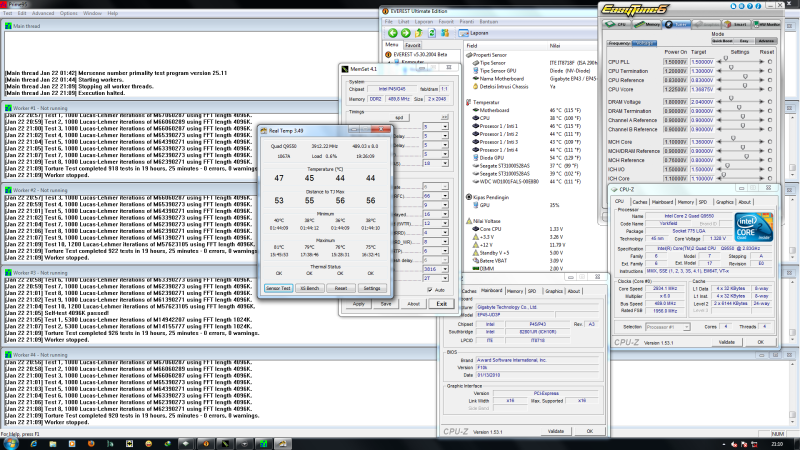The width and height of the screenshot is (800, 450).
Task: Toggle CPU Termination reset checkbox
Action: coord(769,71)
